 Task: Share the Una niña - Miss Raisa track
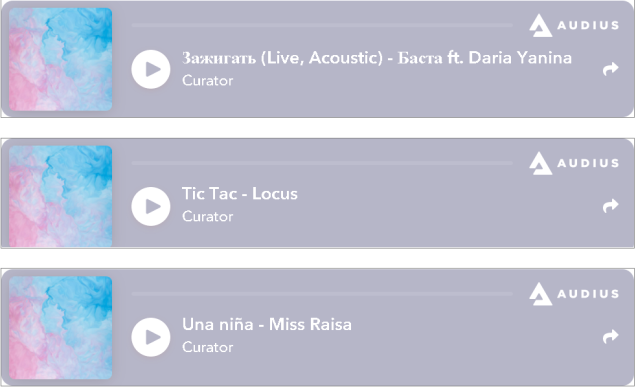(x=610, y=336)
